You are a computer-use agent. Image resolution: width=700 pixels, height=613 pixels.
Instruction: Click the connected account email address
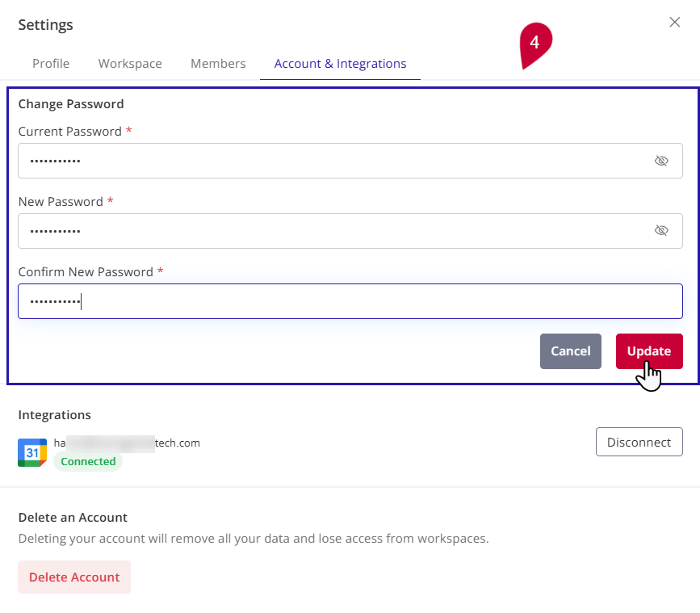click(127, 443)
